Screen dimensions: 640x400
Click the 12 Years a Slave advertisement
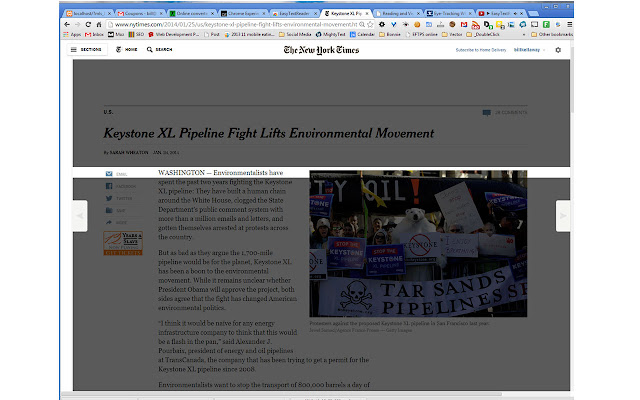point(123,243)
